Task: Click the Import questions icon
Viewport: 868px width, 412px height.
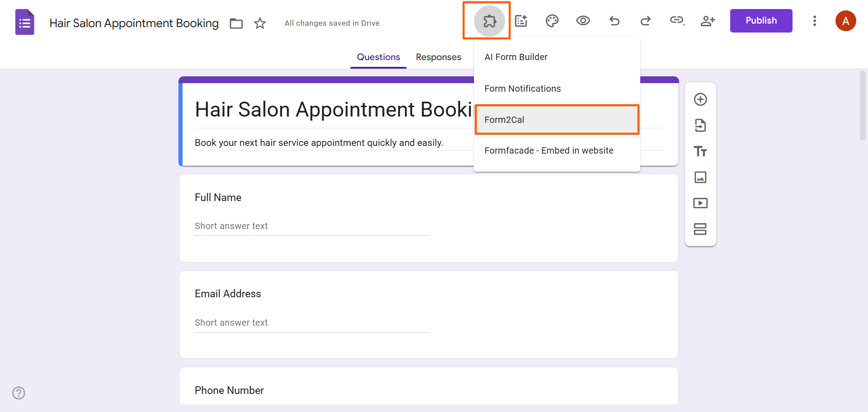Action: [x=700, y=126]
